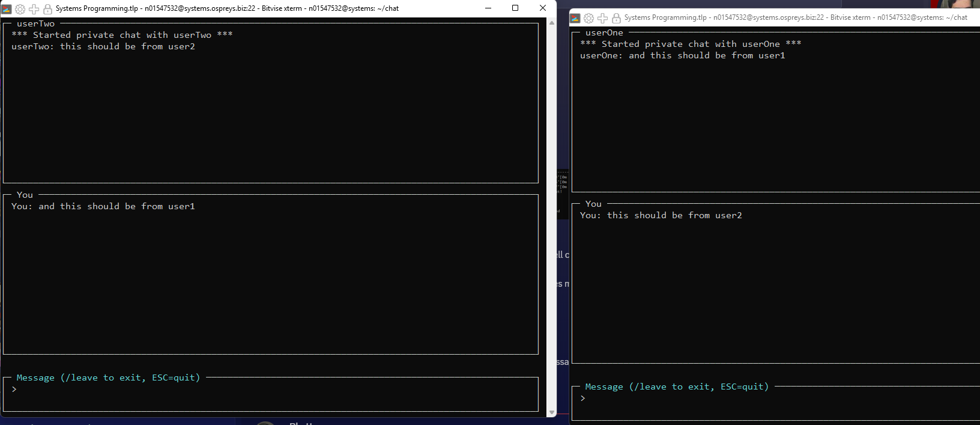Image resolution: width=980 pixels, height=425 pixels.
Task: Click the Bitvise xterm app icon in right window
Action: [x=575, y=18]
